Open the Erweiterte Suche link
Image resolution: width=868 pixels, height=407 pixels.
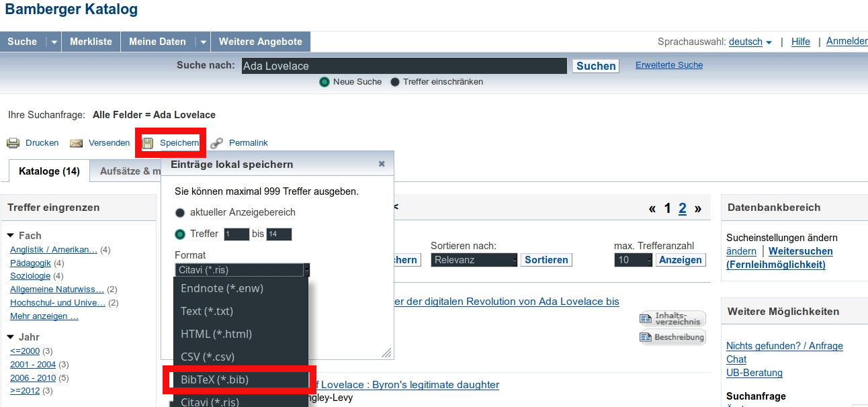[668, 65]
